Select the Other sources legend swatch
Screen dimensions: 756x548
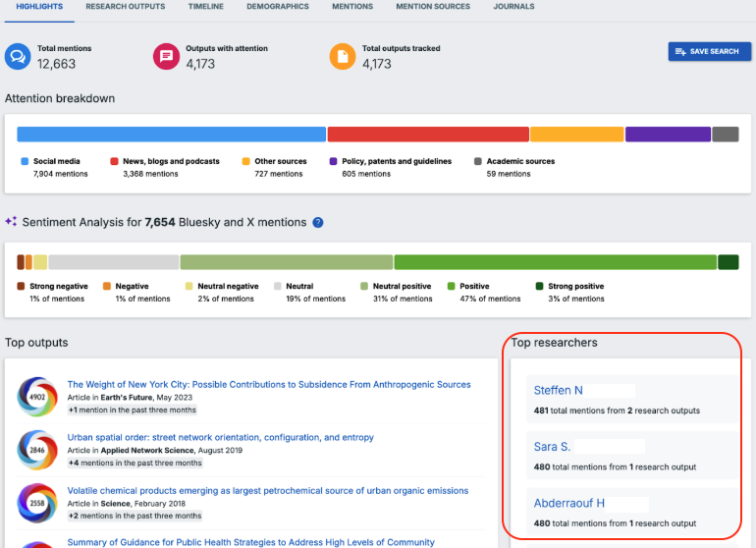click(x=245, y=161)
